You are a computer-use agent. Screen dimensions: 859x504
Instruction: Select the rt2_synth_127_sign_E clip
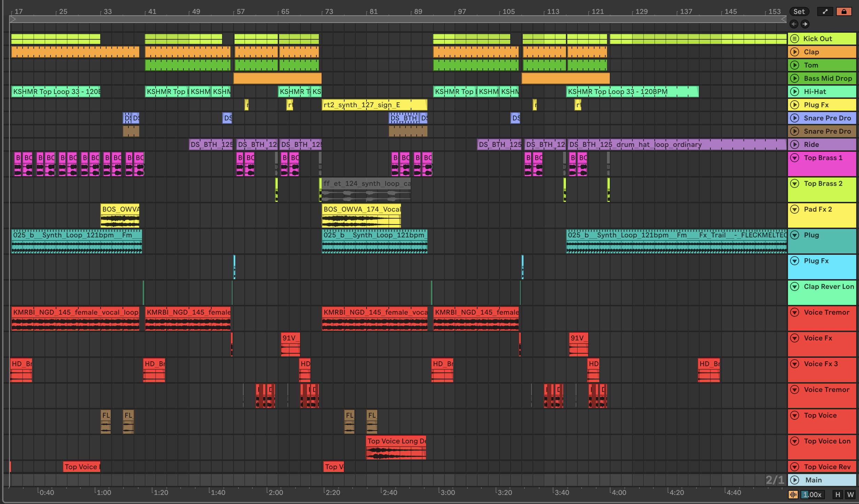(374, 105)
